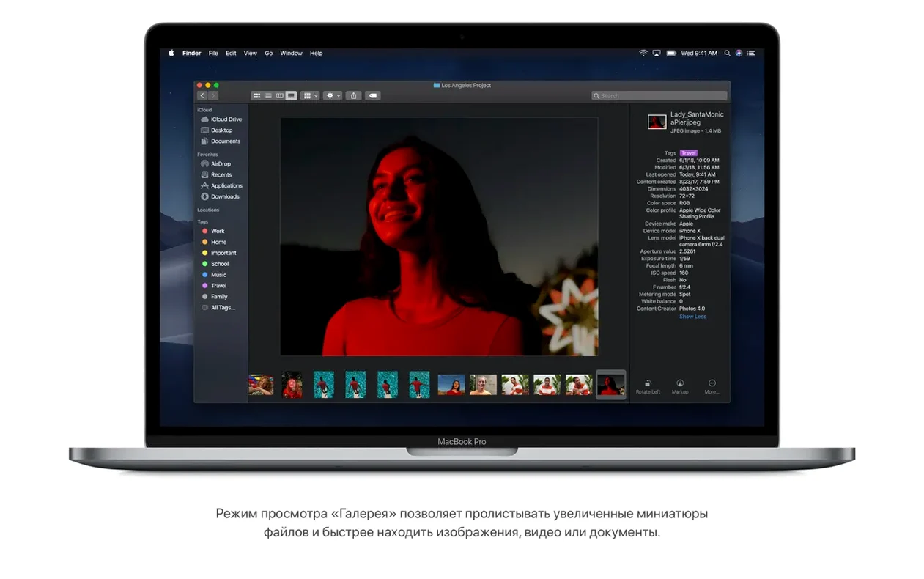The height and width of the screenshot is (579, 924).
Task: Click the Device model value iPhone X
Action: point(690,231)
